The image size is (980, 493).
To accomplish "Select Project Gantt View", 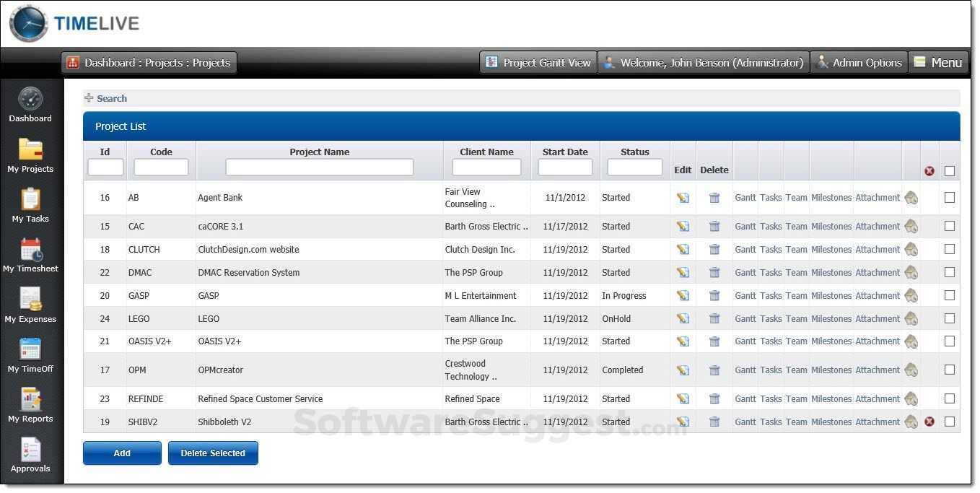I will (x=538, y=62).
